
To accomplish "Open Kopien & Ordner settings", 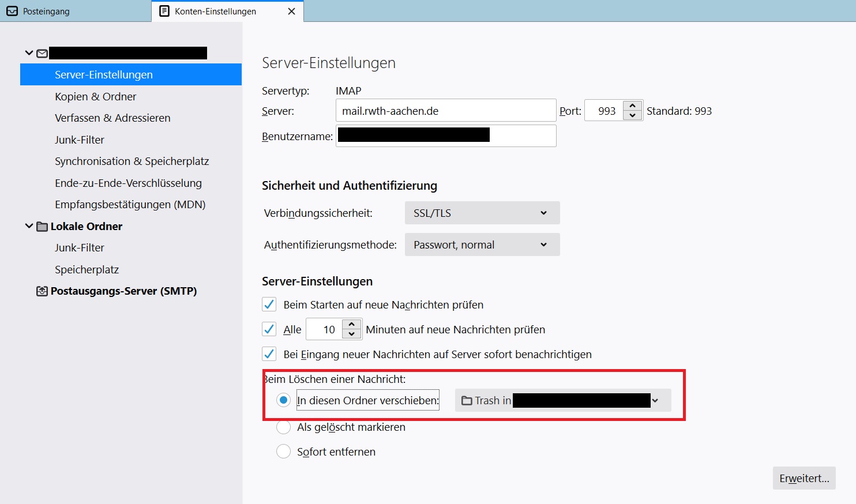I will [x=96, y=96].
